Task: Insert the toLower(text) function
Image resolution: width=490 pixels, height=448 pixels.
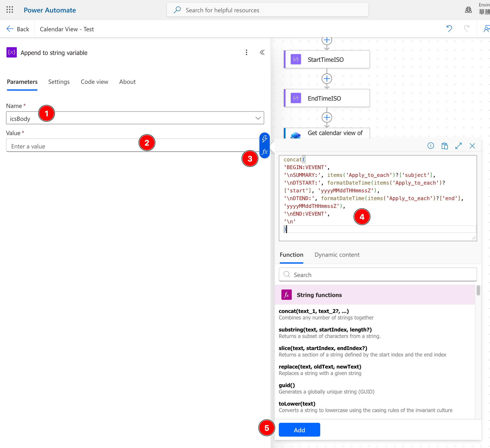Action: pos(375,406)
